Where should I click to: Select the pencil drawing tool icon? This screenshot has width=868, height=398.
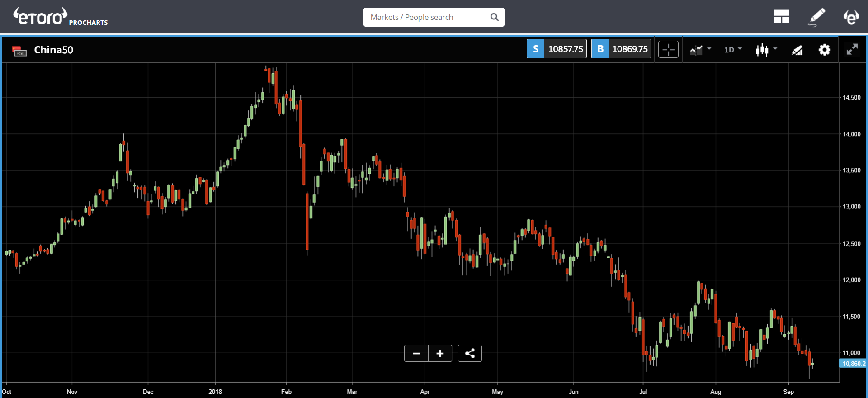pos(817,17)
